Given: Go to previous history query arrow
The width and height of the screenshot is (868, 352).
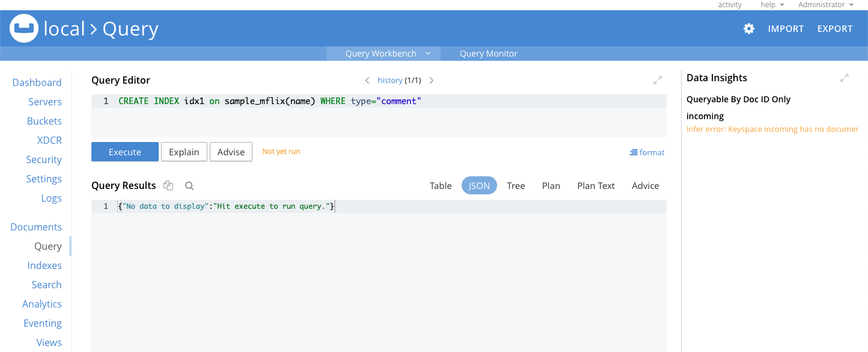Looking at the screenshot, I should click(367, 80).
